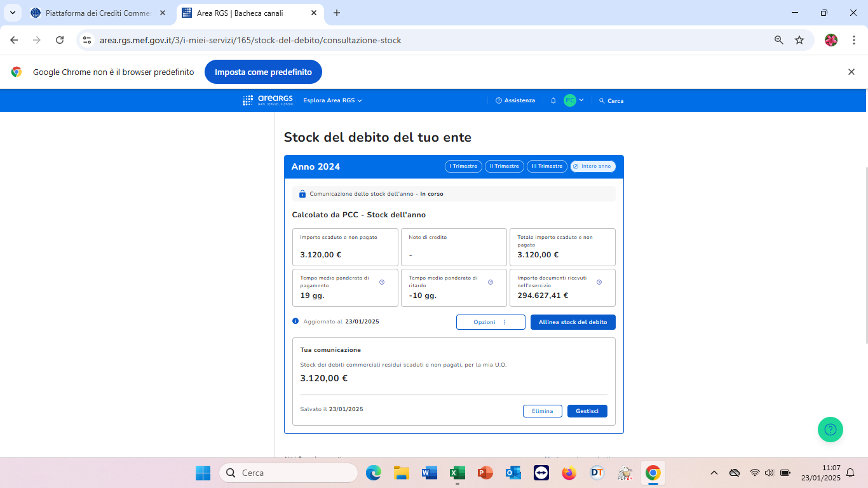This screenshot has height=488, width=868.
Task: Reload the page with the refresh icon
Action: click(x=60, y=40)
